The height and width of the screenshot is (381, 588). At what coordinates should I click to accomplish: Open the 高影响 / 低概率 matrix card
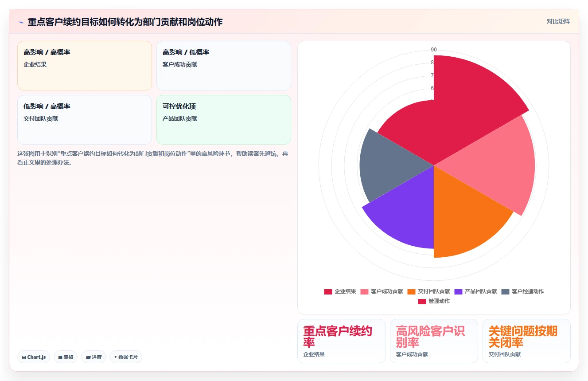(x=224, y=66)
